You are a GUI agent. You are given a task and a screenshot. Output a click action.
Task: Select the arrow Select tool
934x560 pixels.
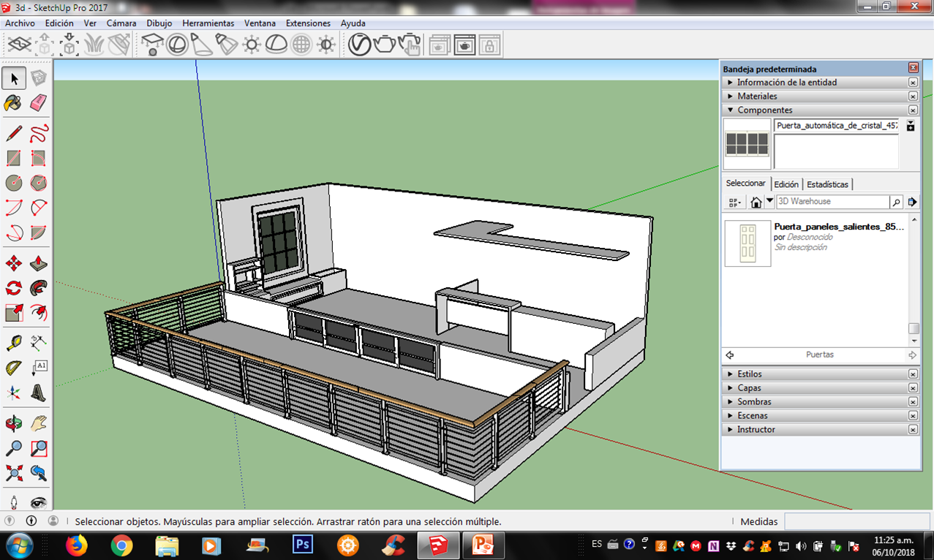[x=14, y=78]
